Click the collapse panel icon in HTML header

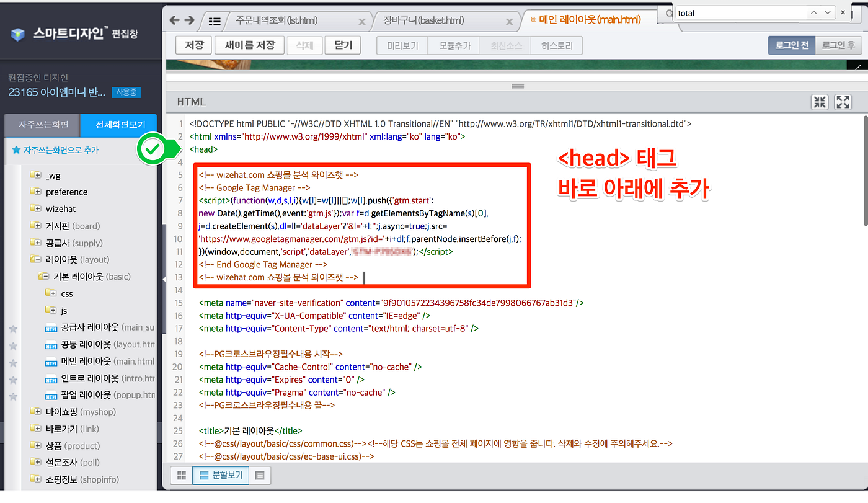coord(819,101)
